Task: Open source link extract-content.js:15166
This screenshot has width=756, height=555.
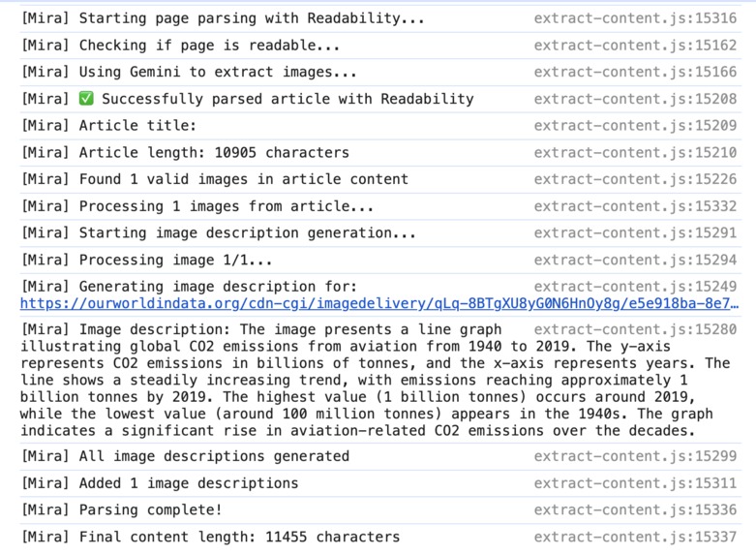Action: click(635, 72)
